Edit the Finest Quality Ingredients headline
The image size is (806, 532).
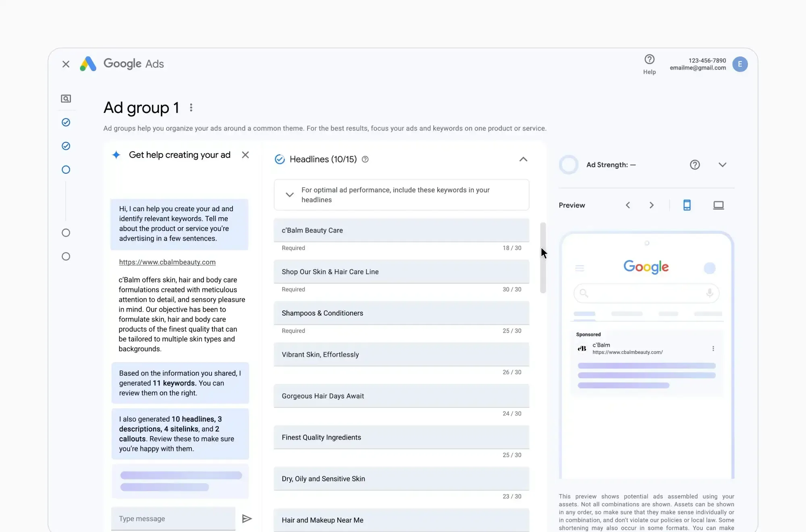click(x=401, y=437)
